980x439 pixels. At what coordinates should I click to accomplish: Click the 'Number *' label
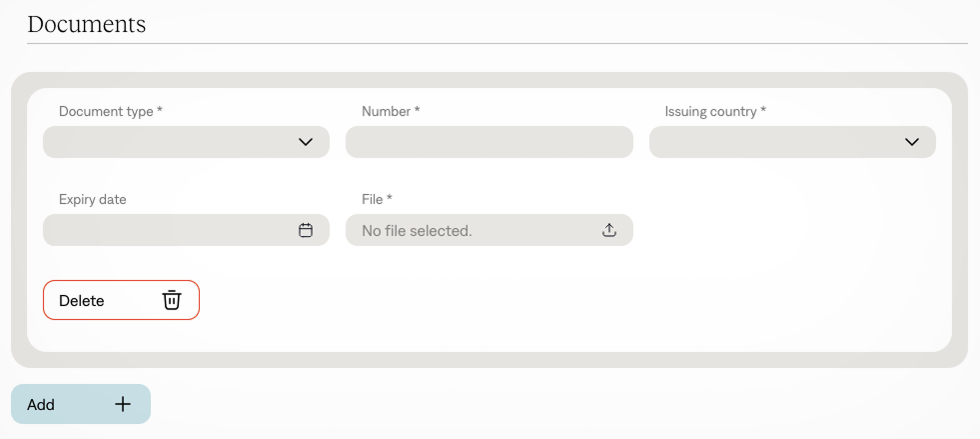pyautogui.click(x=391, y=112)
